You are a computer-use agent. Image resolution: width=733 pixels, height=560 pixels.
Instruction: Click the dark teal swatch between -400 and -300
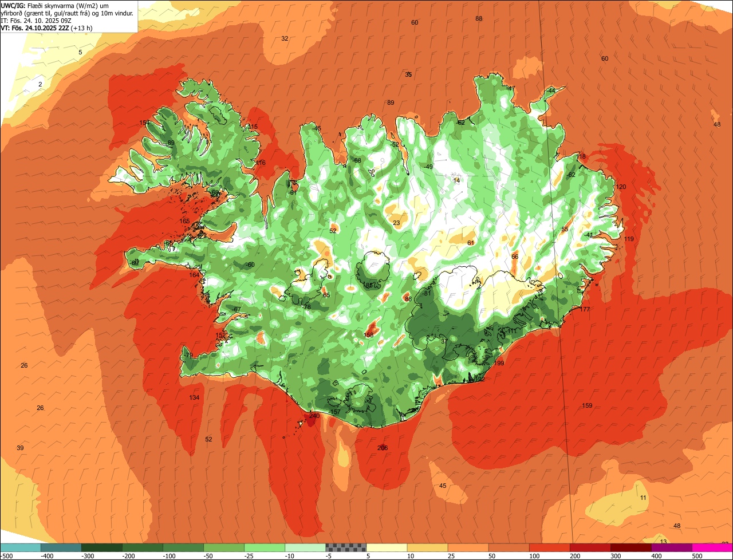61,547
